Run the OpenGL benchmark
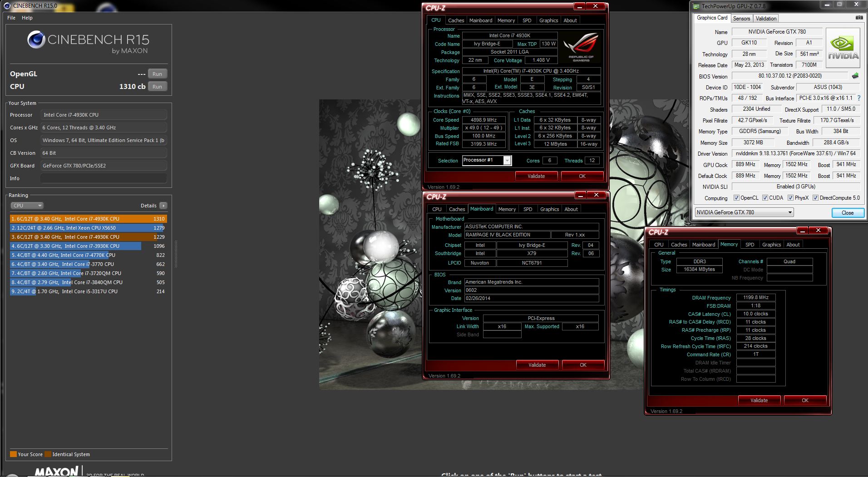Viewport: 868px width, 477px height. tap(157, 74)
